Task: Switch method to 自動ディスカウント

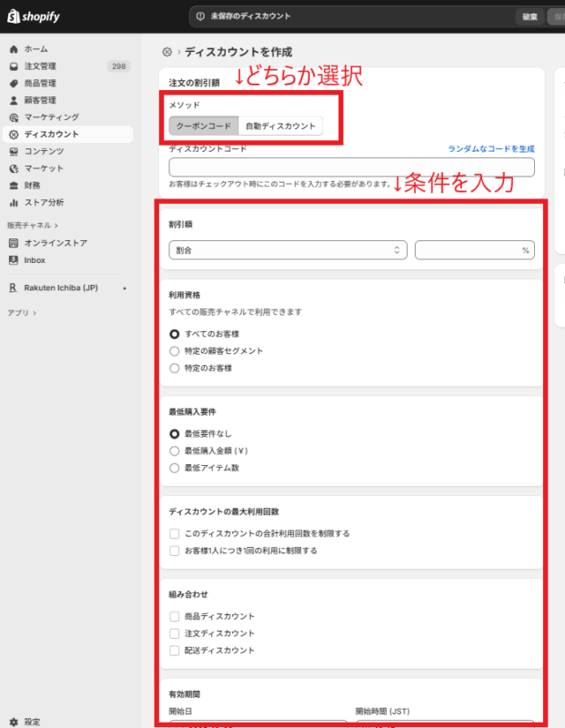Action: [x=280, y=126]
